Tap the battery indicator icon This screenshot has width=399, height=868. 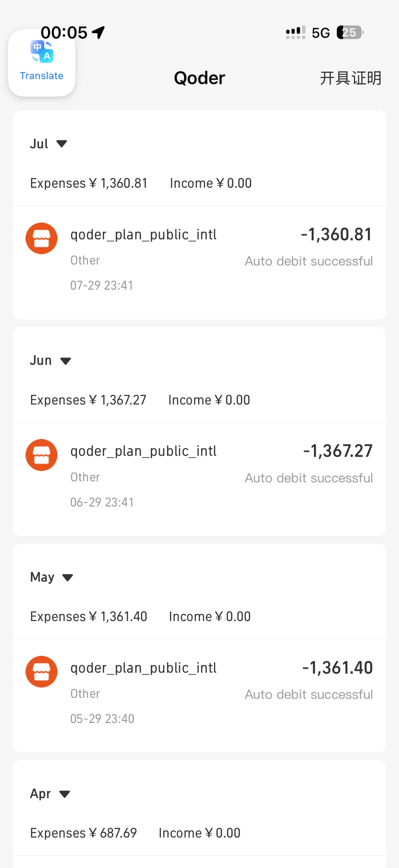350,33
